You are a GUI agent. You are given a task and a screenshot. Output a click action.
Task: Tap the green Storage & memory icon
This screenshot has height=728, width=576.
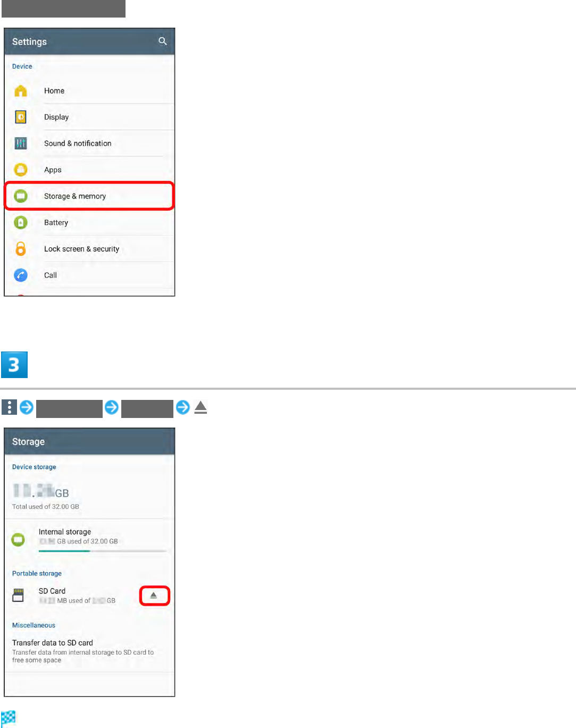click(21, 196)
